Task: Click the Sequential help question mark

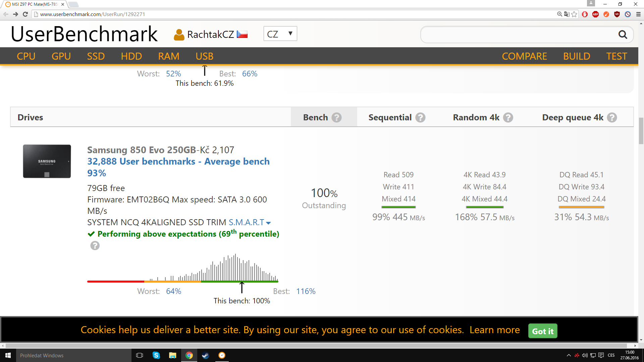Action: tap(420, 118)
